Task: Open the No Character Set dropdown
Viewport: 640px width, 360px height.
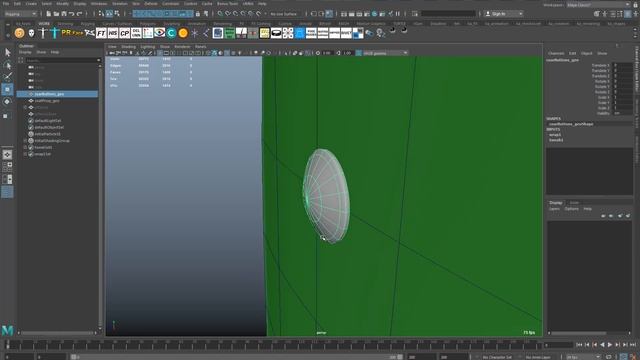Action: coord(496,357)
